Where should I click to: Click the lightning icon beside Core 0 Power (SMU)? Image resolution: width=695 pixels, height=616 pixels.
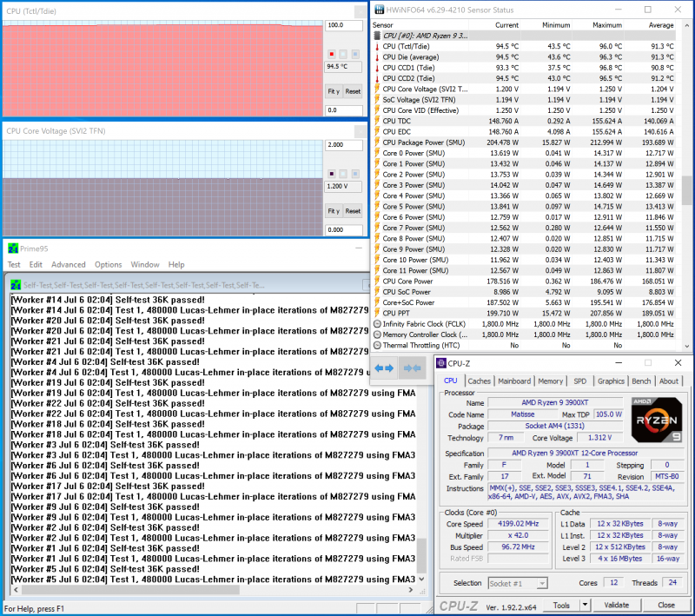click(x=377, y=153)
